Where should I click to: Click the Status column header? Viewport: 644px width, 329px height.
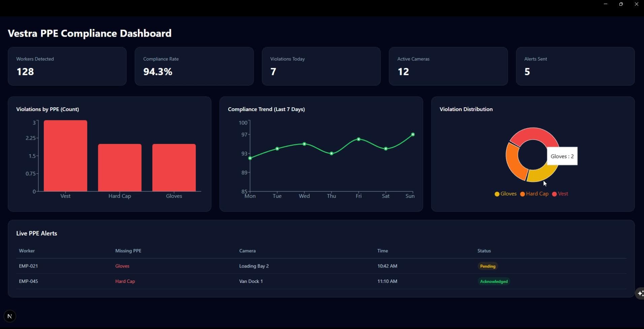pos(484,251)
